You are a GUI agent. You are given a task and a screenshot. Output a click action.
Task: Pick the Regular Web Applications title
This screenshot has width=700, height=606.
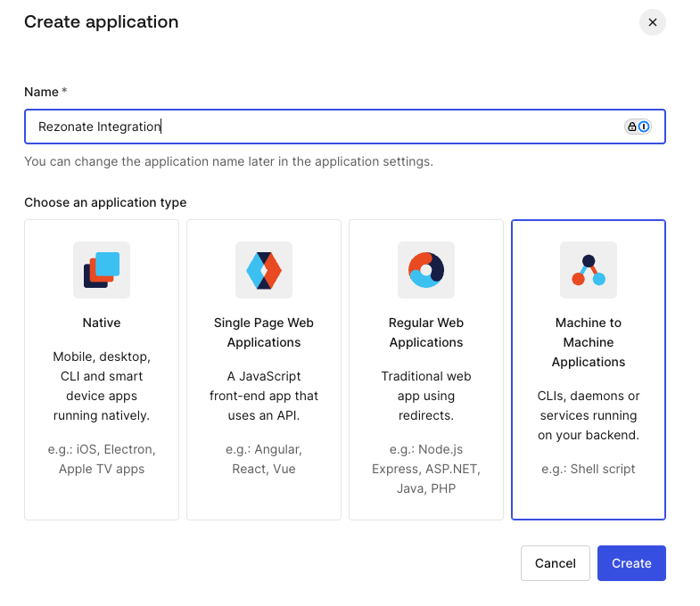(x=426, y=332)
